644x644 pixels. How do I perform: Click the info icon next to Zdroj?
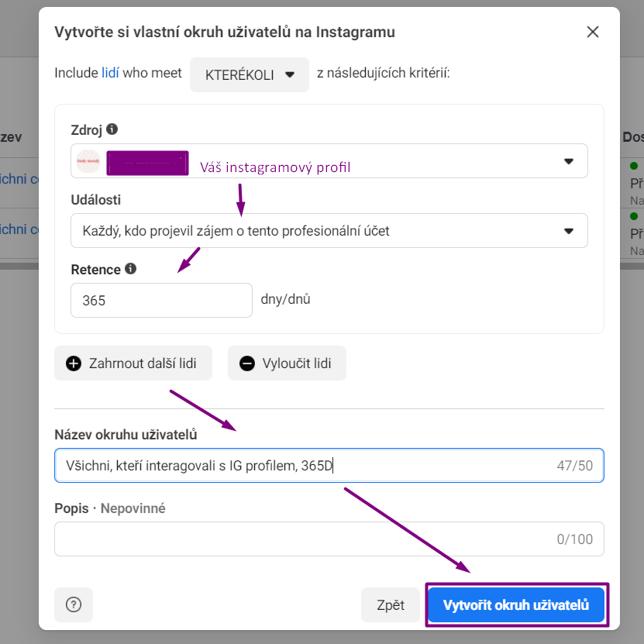tap(112, 129)
